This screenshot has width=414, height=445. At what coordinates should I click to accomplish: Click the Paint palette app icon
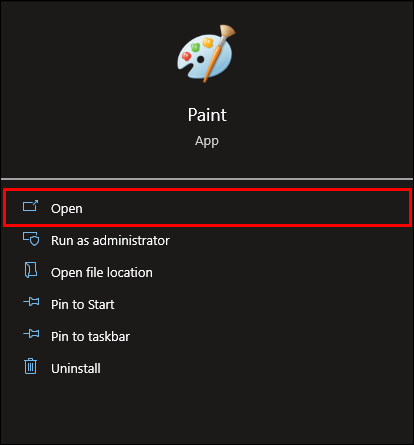pyautogui.click(x=206, y=54)
